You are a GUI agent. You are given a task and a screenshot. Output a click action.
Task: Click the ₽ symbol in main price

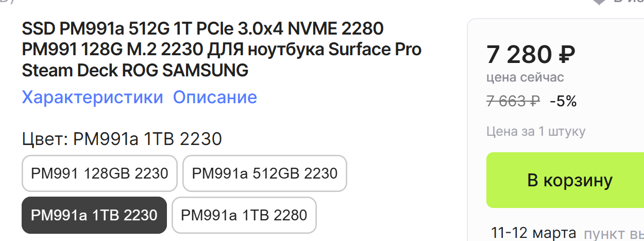[566, 54]
